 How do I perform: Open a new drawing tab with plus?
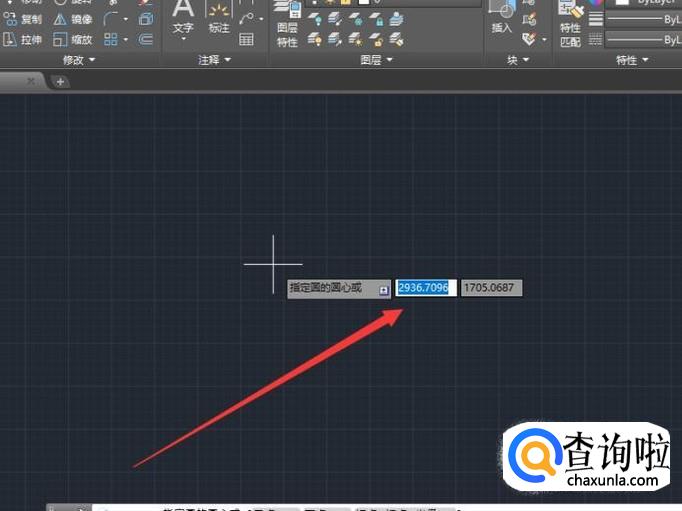60,81
